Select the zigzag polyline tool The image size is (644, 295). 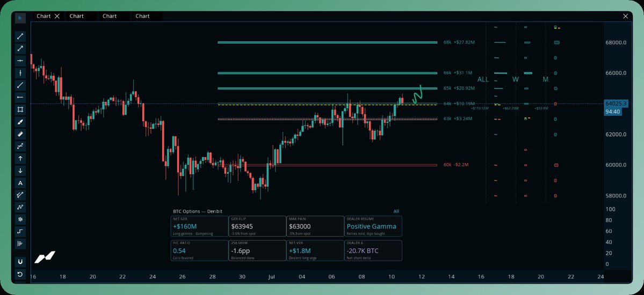tap(20, 207)
